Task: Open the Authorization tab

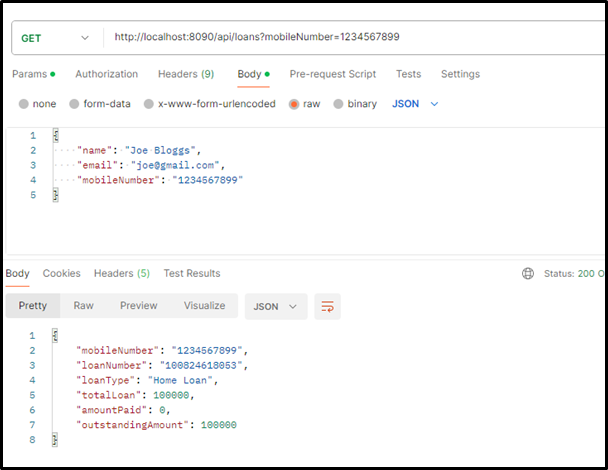Action: [x=106, y=74]
